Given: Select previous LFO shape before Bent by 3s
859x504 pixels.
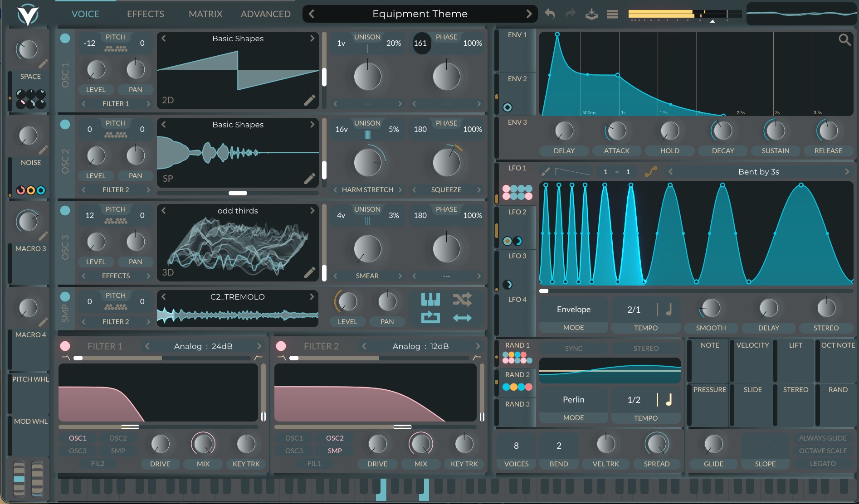Looking at the screenshot, I should tap(671, 172).
